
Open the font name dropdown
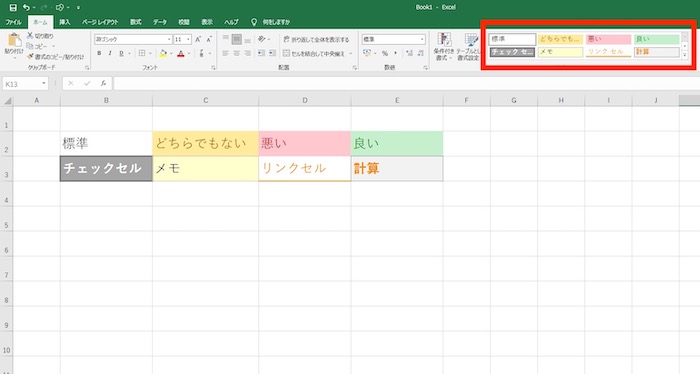point(169,39)
